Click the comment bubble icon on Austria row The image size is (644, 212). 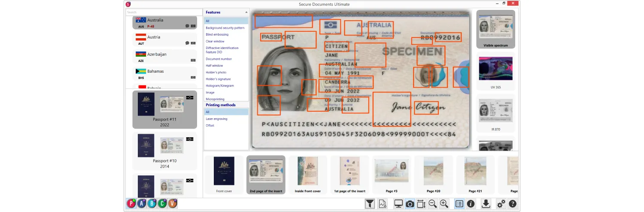(187, 43)
